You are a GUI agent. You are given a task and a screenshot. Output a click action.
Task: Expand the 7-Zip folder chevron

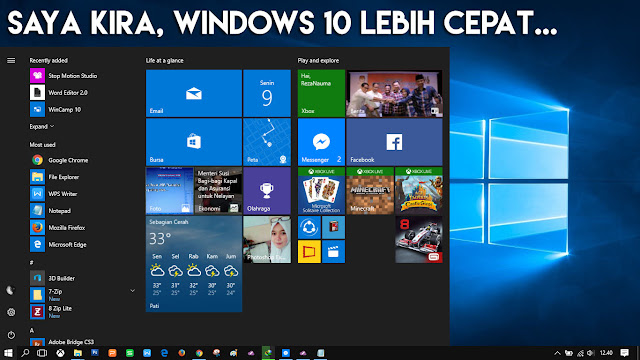pyautogui.click(x=132, y=291)
